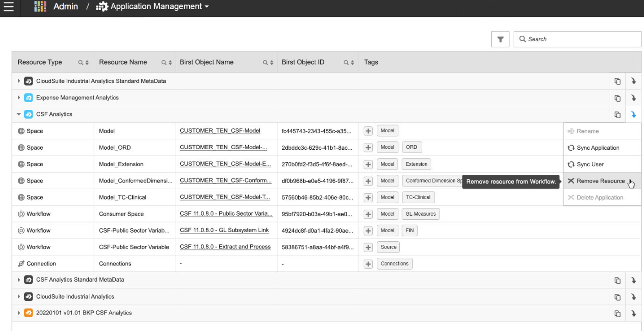The height and width of the screenshot is (331, 644).
Task: Copy 20220101 v01.01 BKP CSF Analytics
Action: 617,314
